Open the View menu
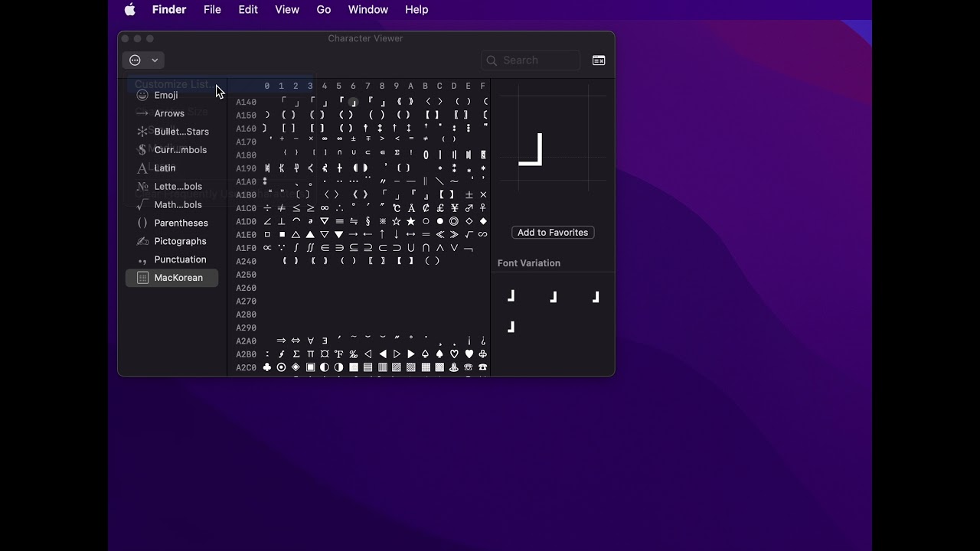Image resolution: width=980 pixels, height=551 pixels. point(287,10)
